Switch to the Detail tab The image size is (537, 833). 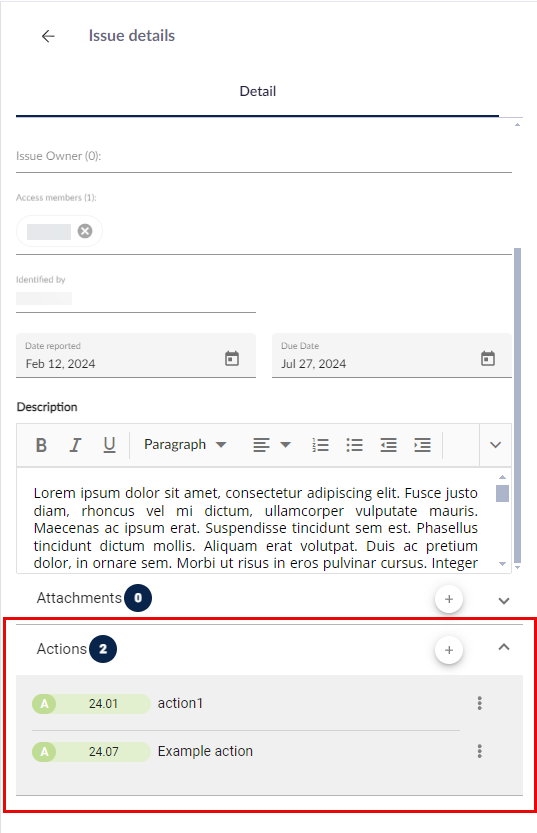258,91
